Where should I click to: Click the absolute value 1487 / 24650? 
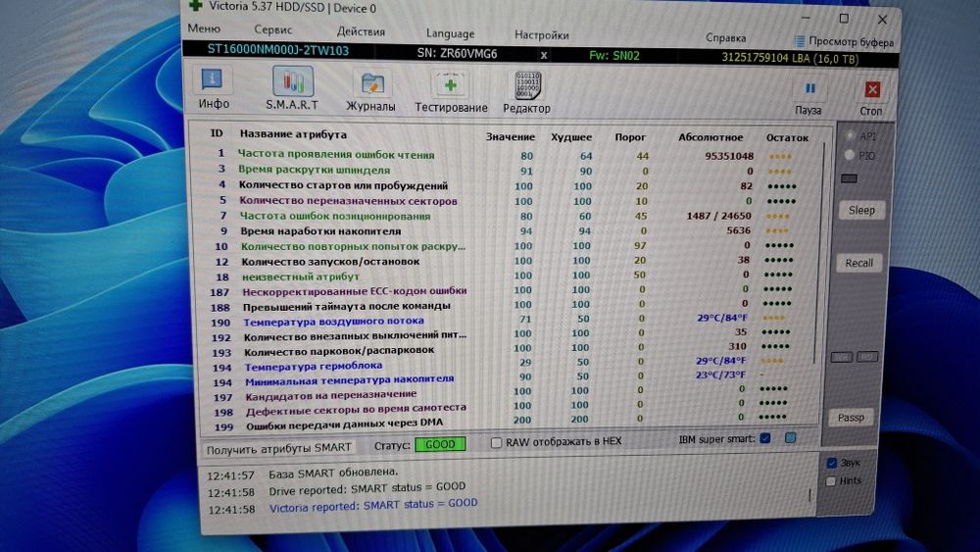tap(718, 216)
